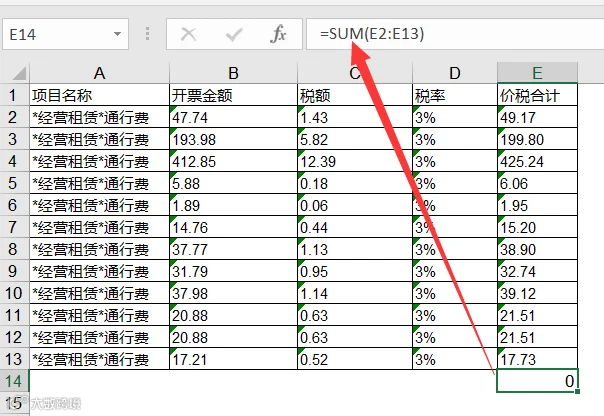Viewport: 604px width, 416px height.
Task: Click the fill handle of cell E14
Action: pyautogui.click(x=577, y=392)
